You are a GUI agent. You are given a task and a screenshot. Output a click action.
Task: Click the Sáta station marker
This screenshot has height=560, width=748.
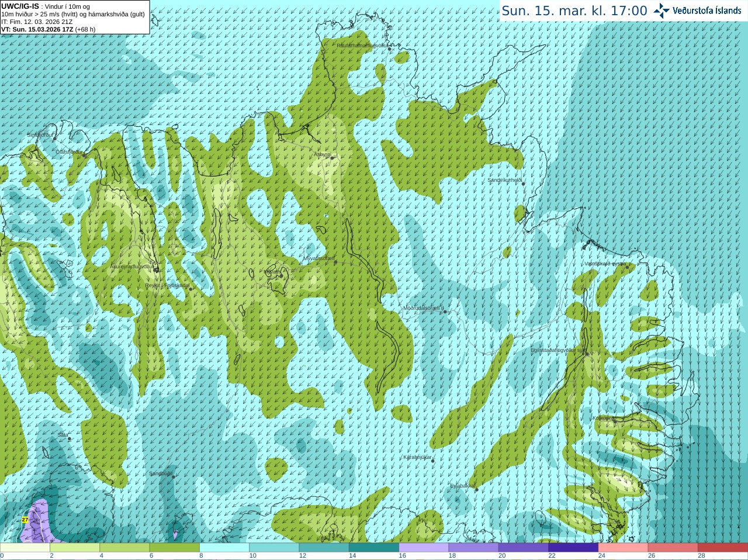click(69, 438)
